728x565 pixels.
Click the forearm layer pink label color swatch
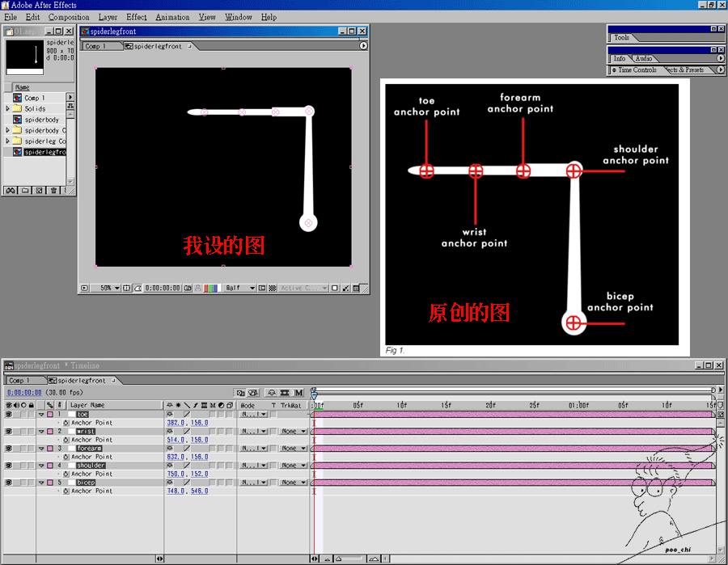(x=50, y=449)
